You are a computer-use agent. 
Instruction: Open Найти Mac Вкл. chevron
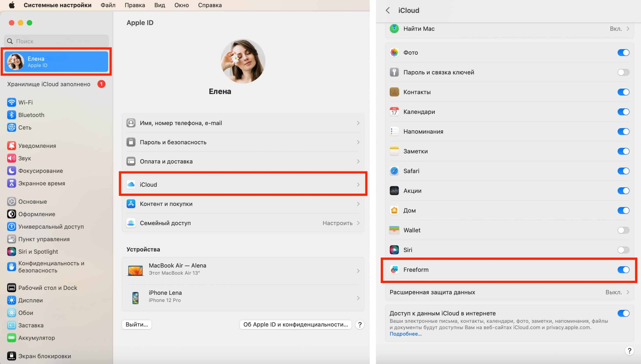click(x=628, y=29)
